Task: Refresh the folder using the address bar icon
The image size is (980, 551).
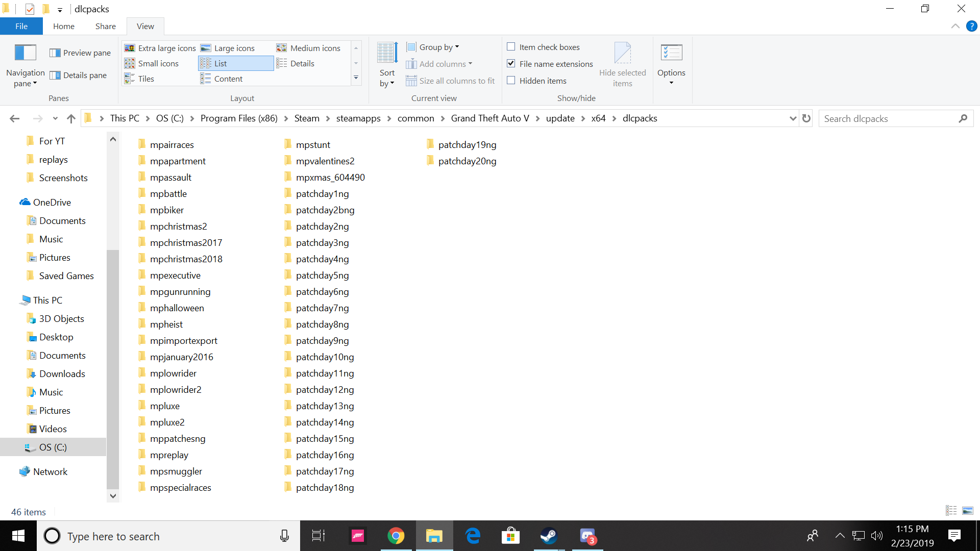Action: (x=806, y=118)
